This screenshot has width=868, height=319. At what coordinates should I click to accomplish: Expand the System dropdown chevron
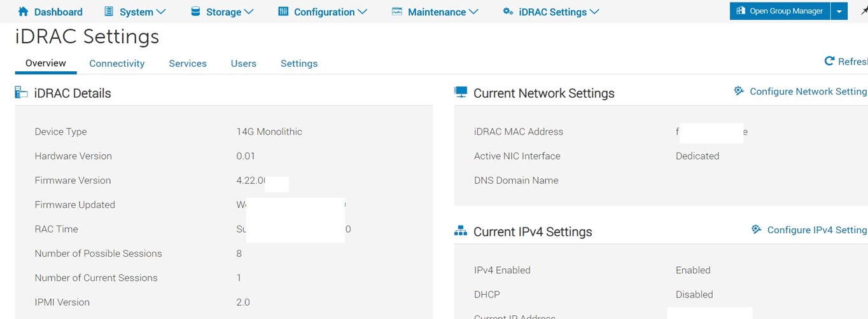pos(161,11)
